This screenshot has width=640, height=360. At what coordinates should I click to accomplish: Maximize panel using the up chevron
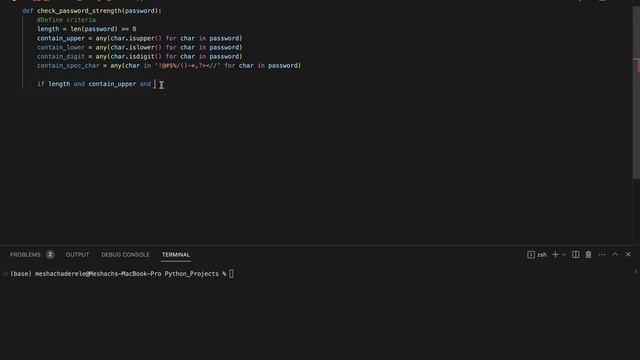click(x=615, y=254)
